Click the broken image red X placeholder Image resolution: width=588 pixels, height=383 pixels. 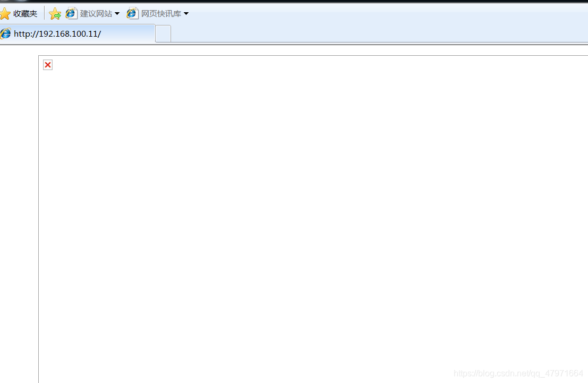point(48,65)
